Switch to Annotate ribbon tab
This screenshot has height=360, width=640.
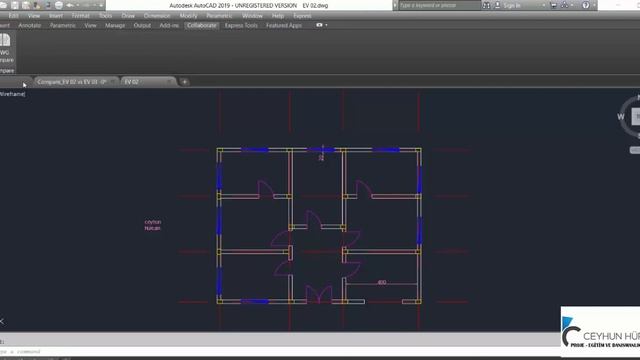[x=30, y=25]
